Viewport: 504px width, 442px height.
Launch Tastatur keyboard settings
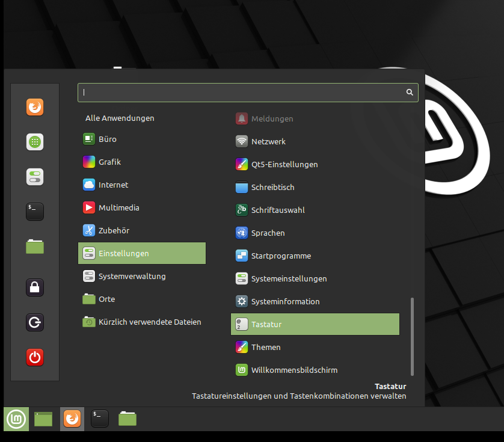[315, 324]
